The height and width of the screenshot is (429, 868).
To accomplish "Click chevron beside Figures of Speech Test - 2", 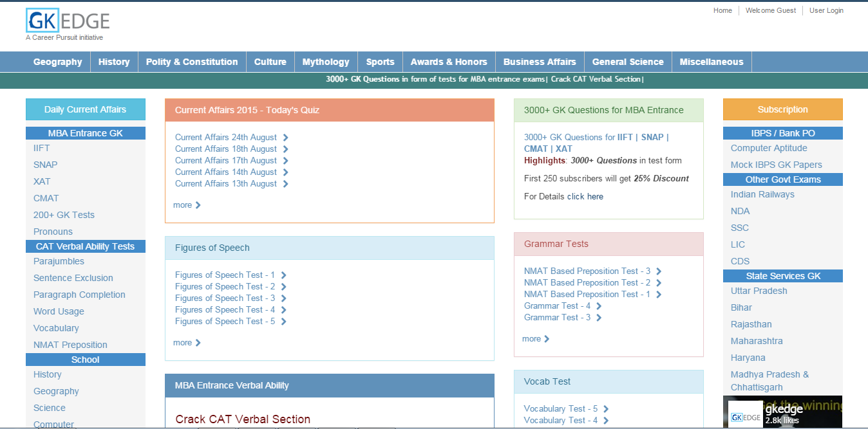I will tap(283, 287).
